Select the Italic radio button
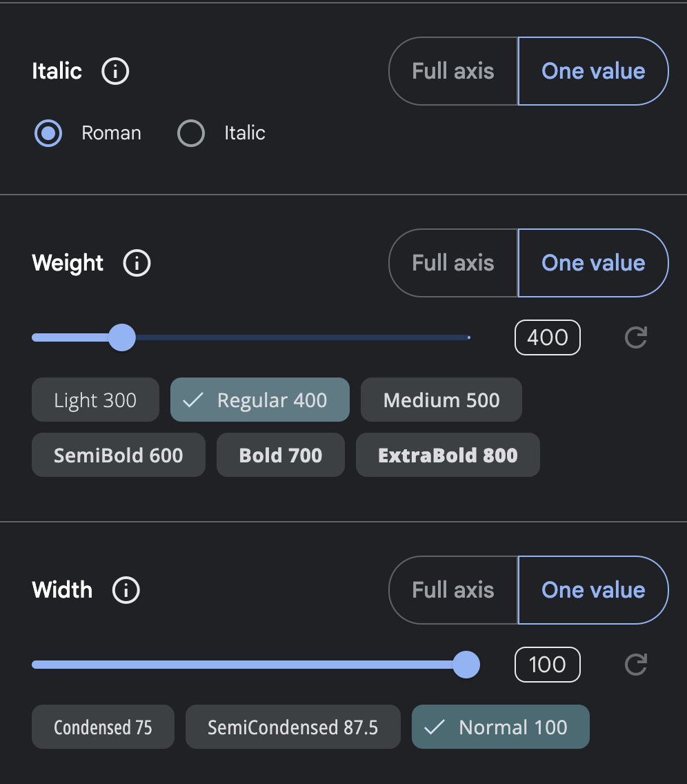This screenshot has width=687, height=784. (191, 133)
